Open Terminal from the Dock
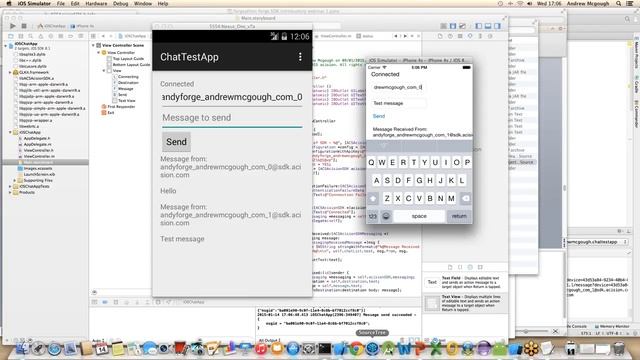This screenshot has height=360, width=640. click(x=324, y=349)
